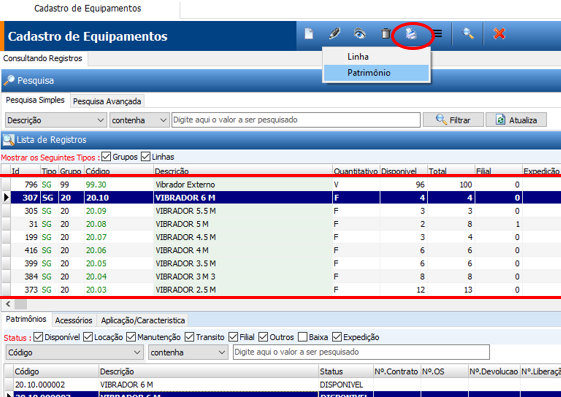The image size is (561, 397).
Task: Select the VIBRADOR 4.5 M row
Action: 280,237
